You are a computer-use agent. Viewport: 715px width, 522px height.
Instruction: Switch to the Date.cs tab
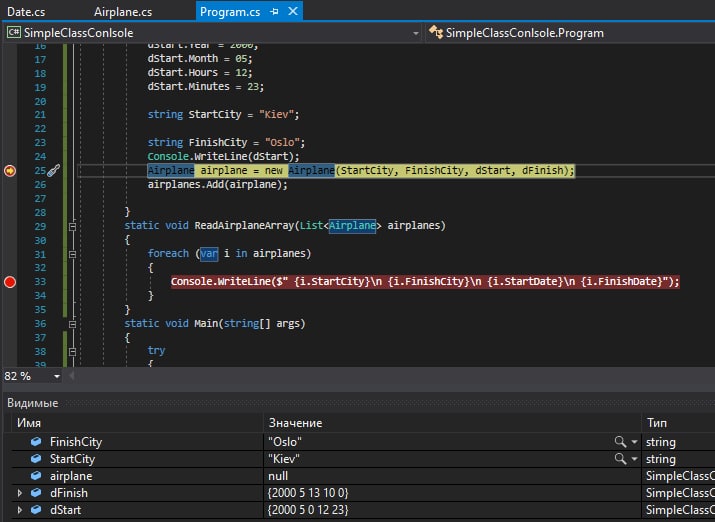click(25, 12)
